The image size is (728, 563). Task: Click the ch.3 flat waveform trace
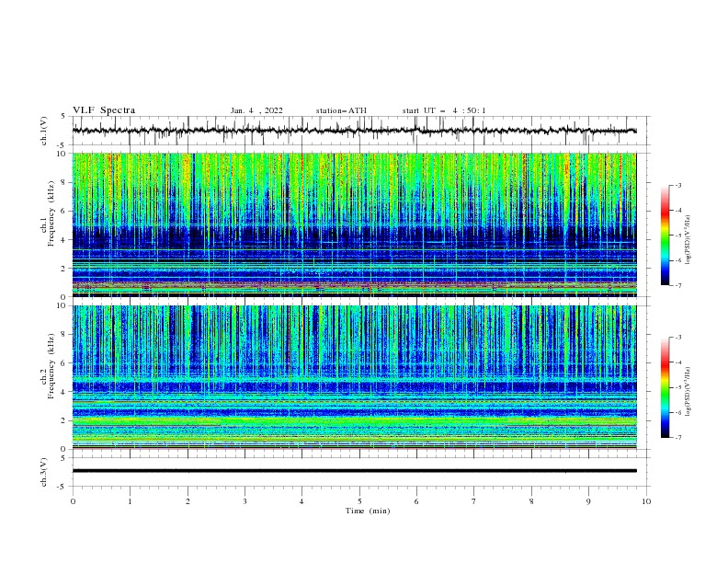pos(354,471)
